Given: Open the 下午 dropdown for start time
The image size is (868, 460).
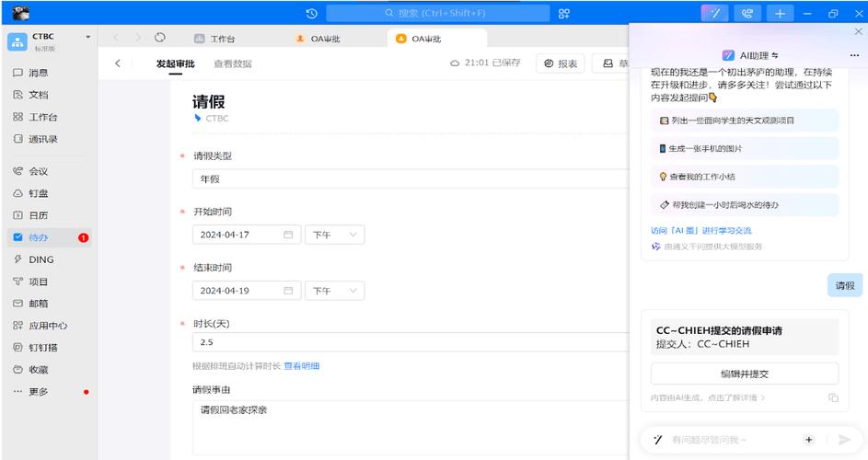Looking at the screenshot, I should (334, 235).
